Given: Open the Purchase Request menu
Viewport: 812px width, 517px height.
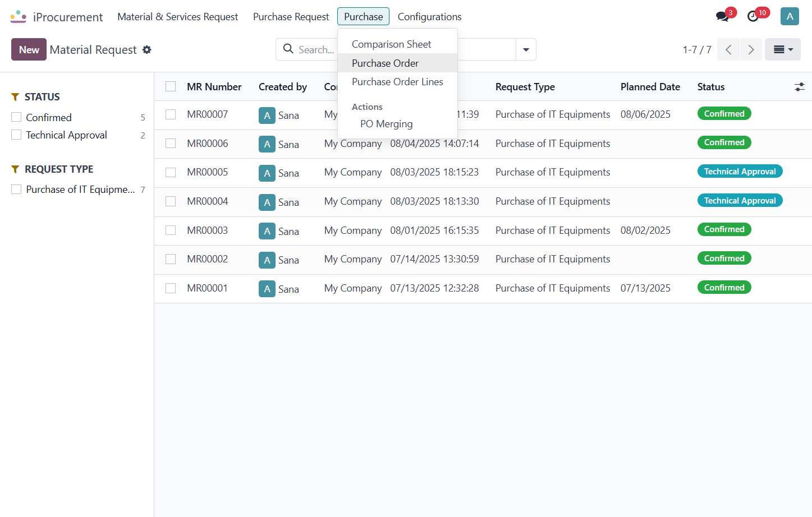Looking at the screenshot, I should [291, 17].
